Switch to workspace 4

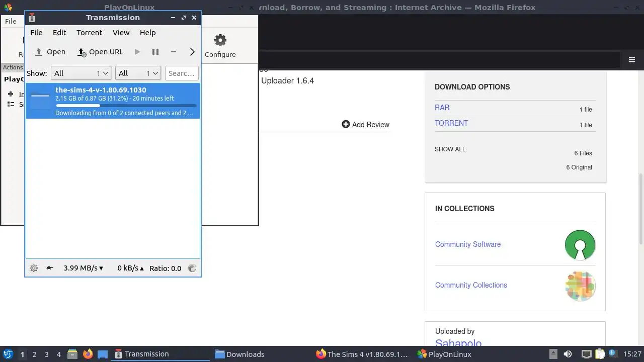point(58,354)
